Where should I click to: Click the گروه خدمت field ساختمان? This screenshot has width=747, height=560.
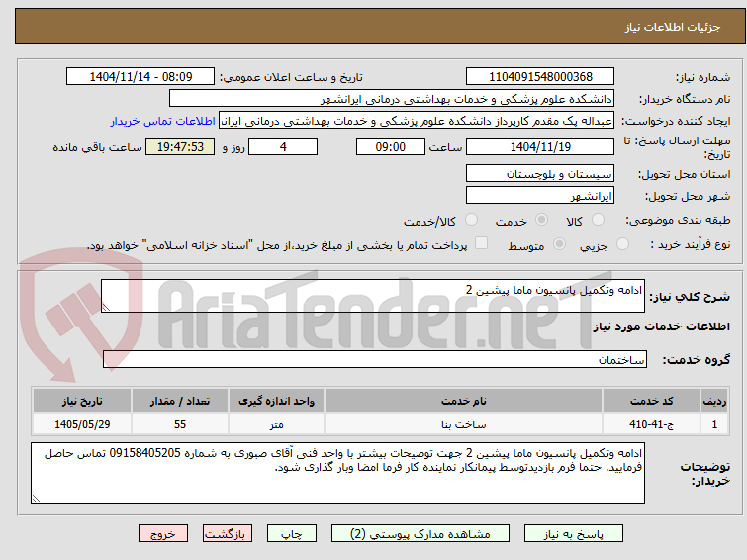[374, 360]
